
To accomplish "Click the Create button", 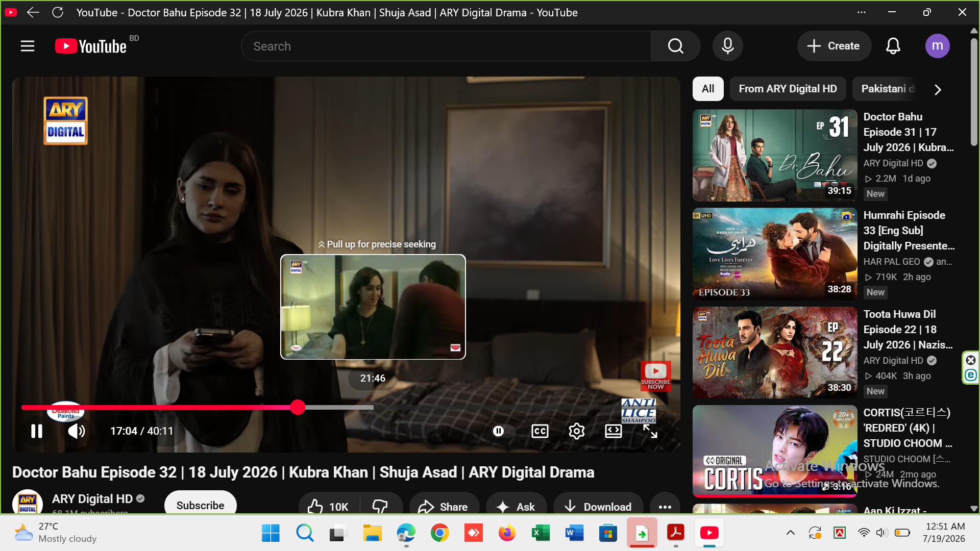I will 834,46.
